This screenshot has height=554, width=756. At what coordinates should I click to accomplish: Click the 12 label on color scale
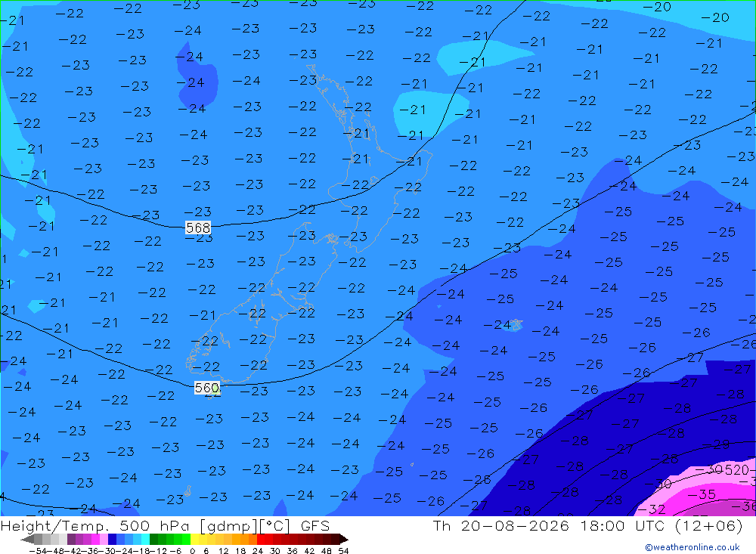point(224,551)
